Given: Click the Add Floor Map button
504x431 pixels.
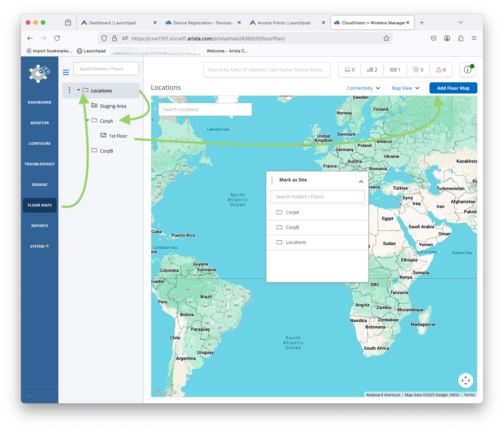Looking at the screenshot, I should pyautogui.click(x=453, y=88).
